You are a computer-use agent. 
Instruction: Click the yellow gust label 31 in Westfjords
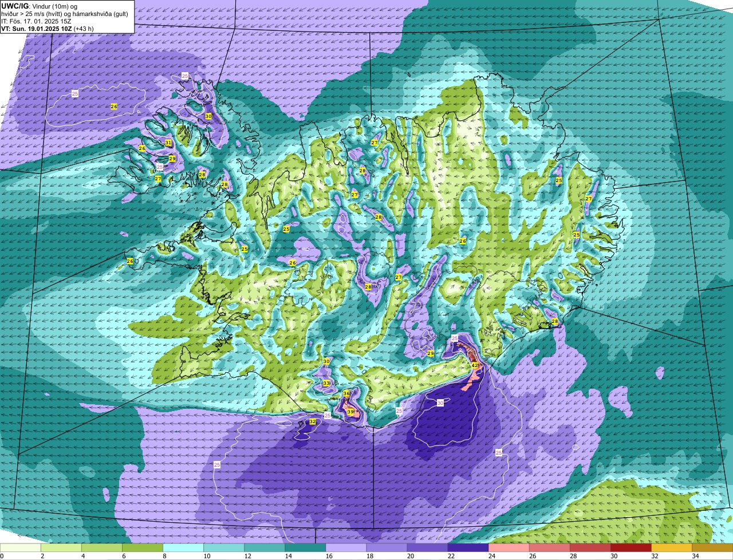(168, 143)
